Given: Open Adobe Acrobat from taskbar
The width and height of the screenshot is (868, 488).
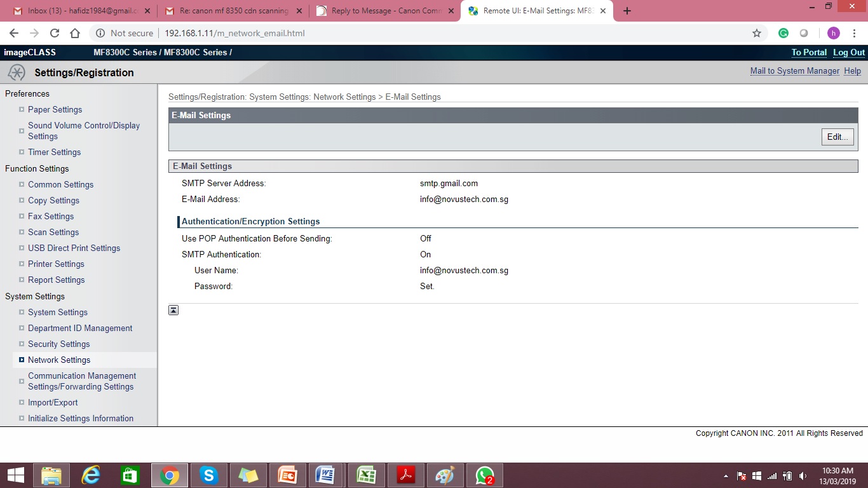Looking at the screenshot, I should pyautogui.click(x=405, y=475).
